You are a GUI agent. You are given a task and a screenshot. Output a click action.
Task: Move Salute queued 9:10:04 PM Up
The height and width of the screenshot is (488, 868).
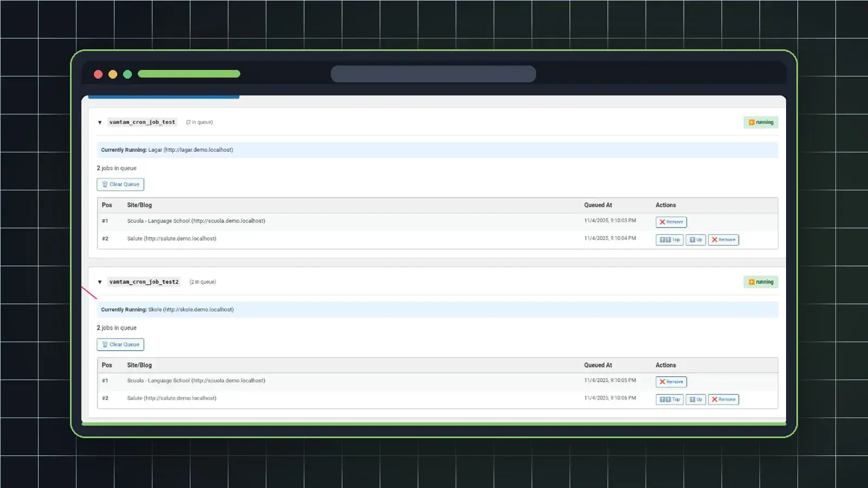695,240
